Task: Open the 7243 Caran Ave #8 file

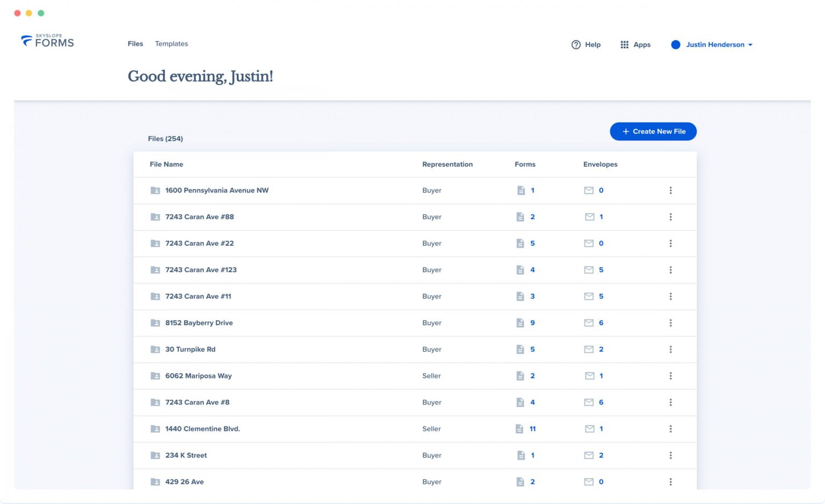Action: coord(197,402)
